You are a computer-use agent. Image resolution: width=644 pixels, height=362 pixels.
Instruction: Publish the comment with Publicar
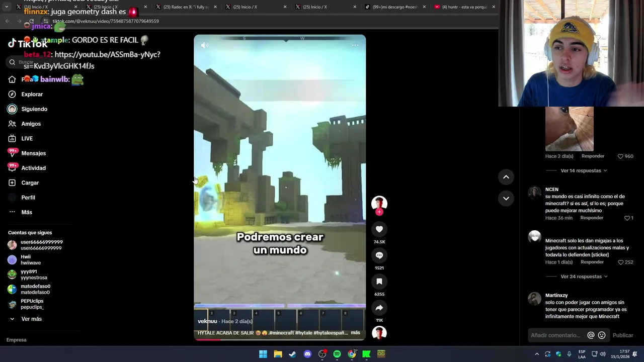pos(623,335)
